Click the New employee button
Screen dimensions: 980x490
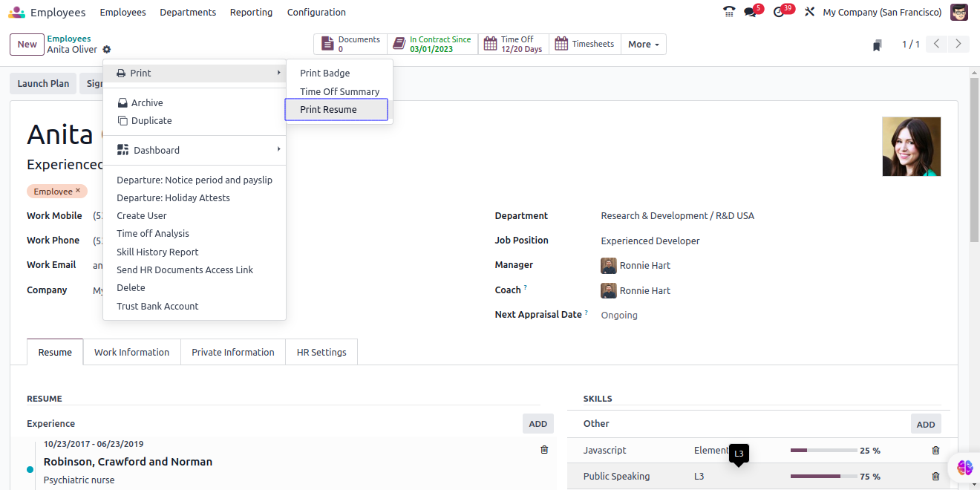pyautogui.click(x=27, y=45)
